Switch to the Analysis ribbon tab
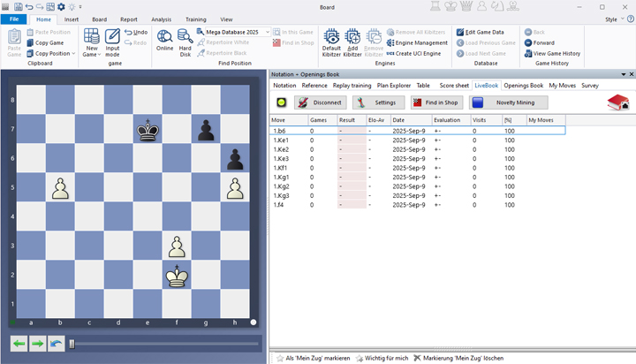The width and height of the screenshot is (636, 364). coord(161,19)
